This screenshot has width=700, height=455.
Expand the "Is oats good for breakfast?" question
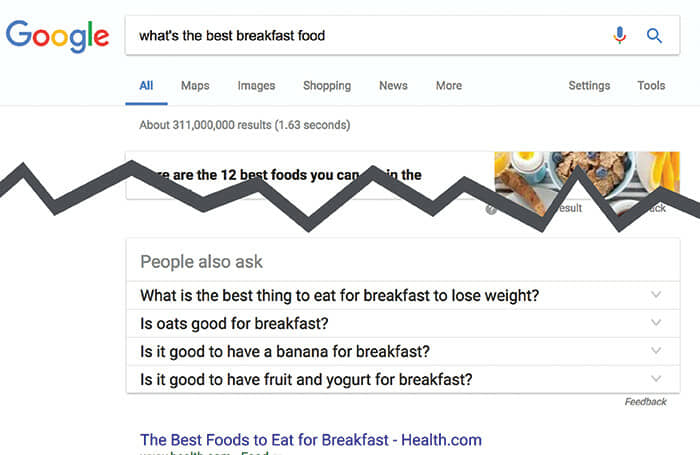[x=403, y=323]
